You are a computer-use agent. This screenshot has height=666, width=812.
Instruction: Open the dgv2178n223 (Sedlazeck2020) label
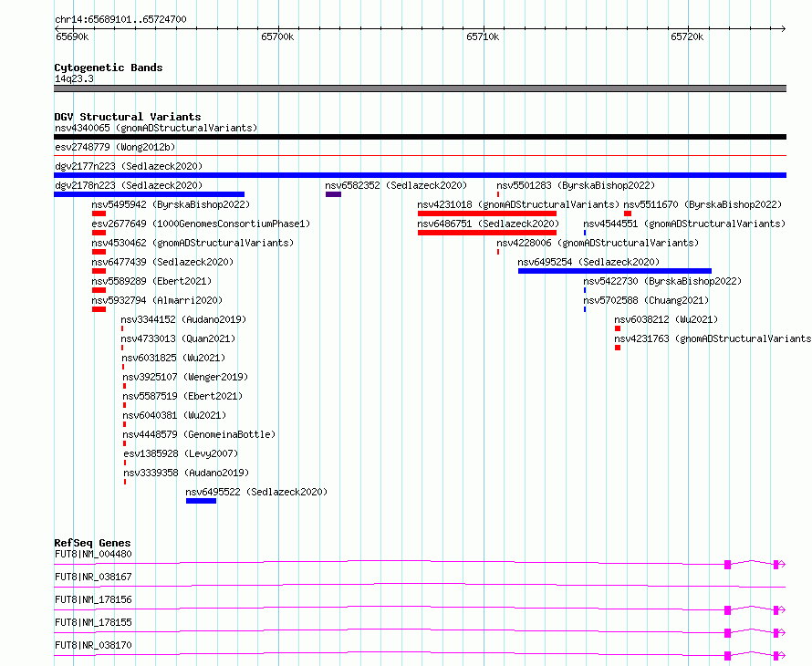pyautogui.click(x=129, y=185)
